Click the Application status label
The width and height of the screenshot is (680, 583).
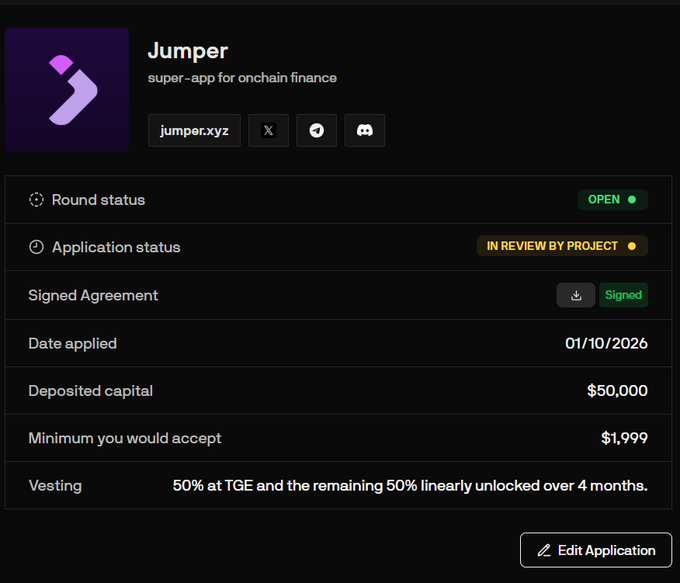pos(116,248)
